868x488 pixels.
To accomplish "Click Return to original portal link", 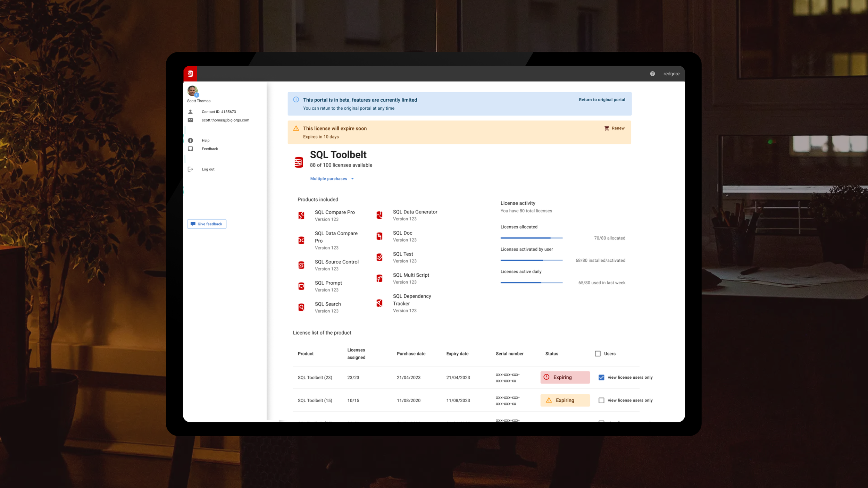I will click(x=602, y=100).
